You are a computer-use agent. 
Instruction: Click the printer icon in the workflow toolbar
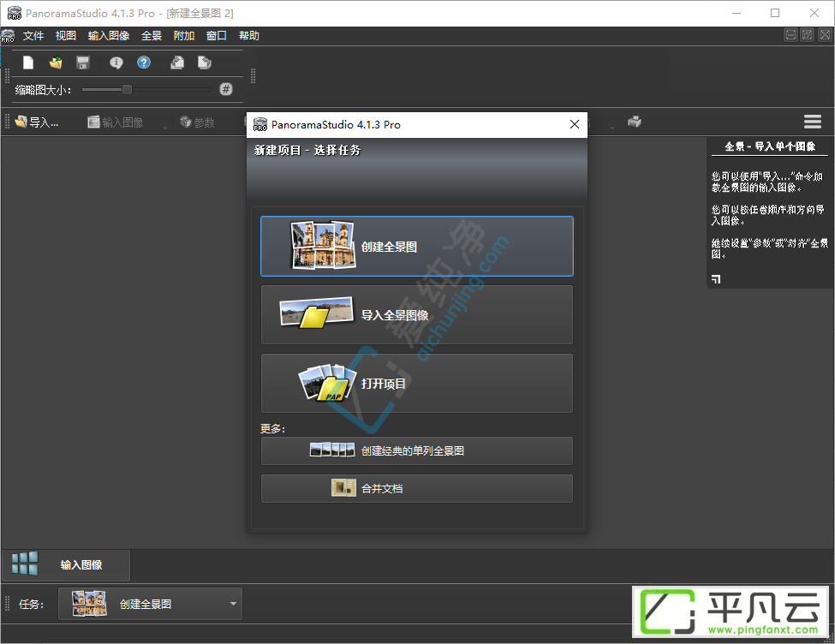click(635, 122)
